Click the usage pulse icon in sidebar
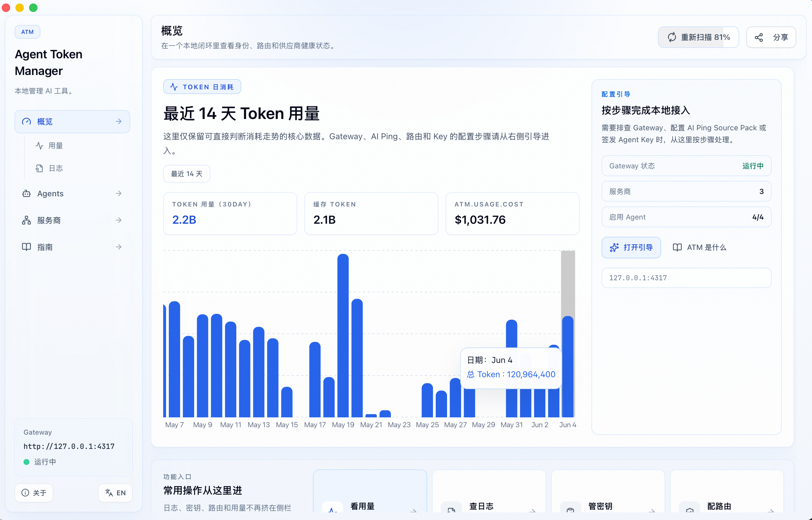The height and width of the screenshot is (520, 812). 40,146
